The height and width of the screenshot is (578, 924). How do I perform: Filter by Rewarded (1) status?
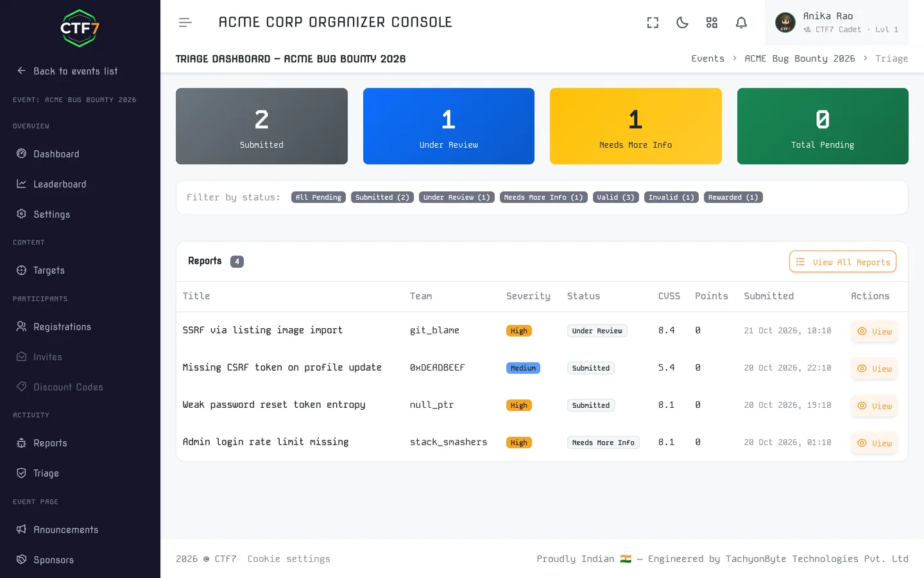pyautogui.click(x=733, y=197)
